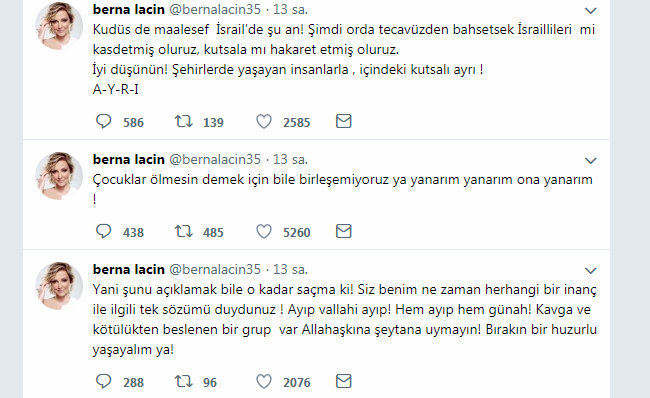Reply to the Kudüs tweet with 586 replies
The width and height of the screenshot is (650, 398).
[103, 121]
